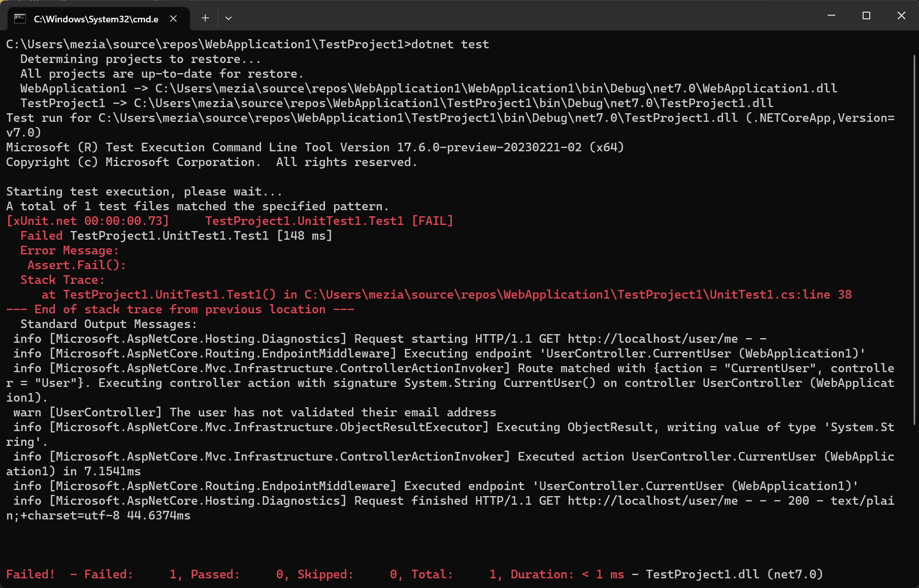
Task: Click the terminal's vertical scrollbar
Action: coord(914,239)
